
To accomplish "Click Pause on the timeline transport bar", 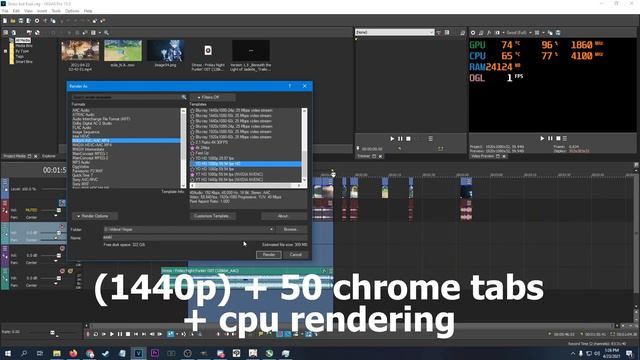I will pos(120,334).
